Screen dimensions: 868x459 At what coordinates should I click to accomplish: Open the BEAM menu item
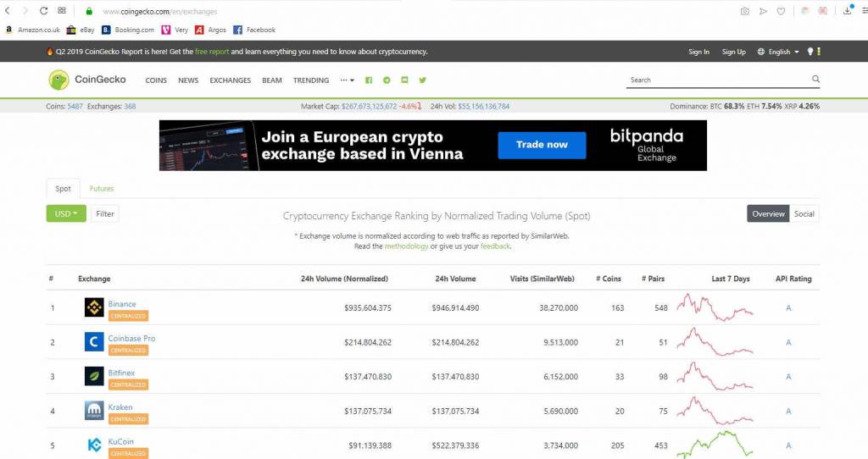272,80
